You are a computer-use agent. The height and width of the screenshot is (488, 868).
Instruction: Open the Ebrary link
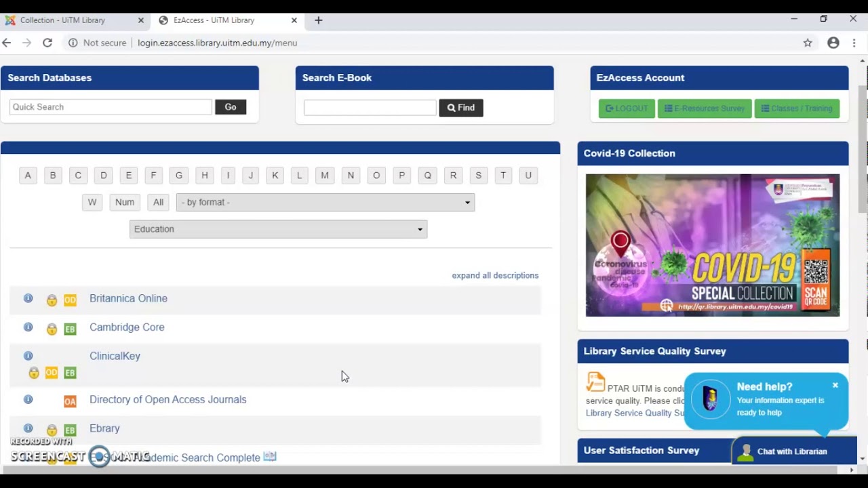click(104, 428)
